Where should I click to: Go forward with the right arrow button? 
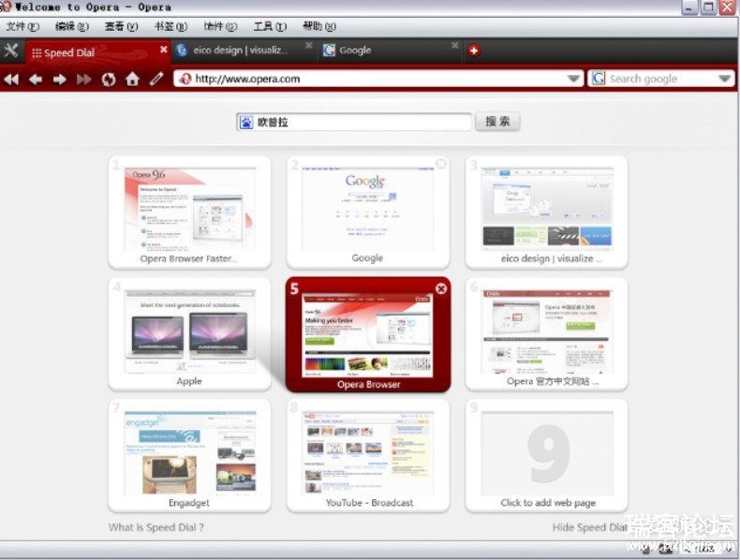click(59, 79)
